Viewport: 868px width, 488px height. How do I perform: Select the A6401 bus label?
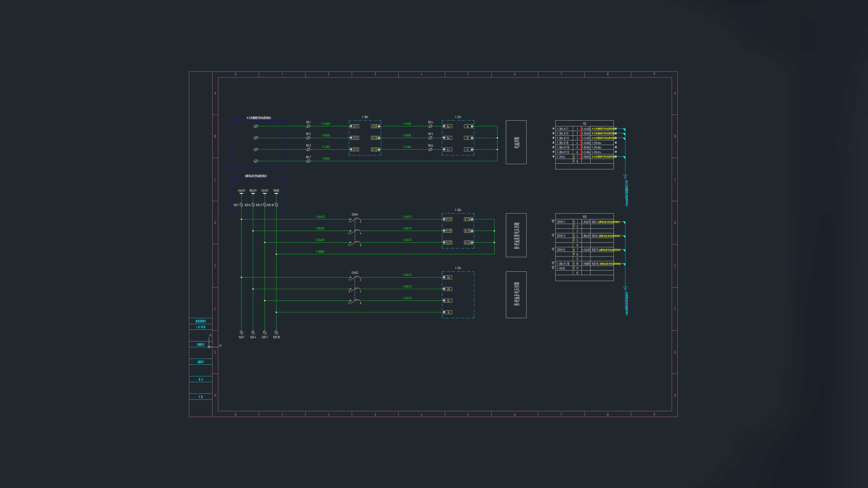[x=242, y=191]
